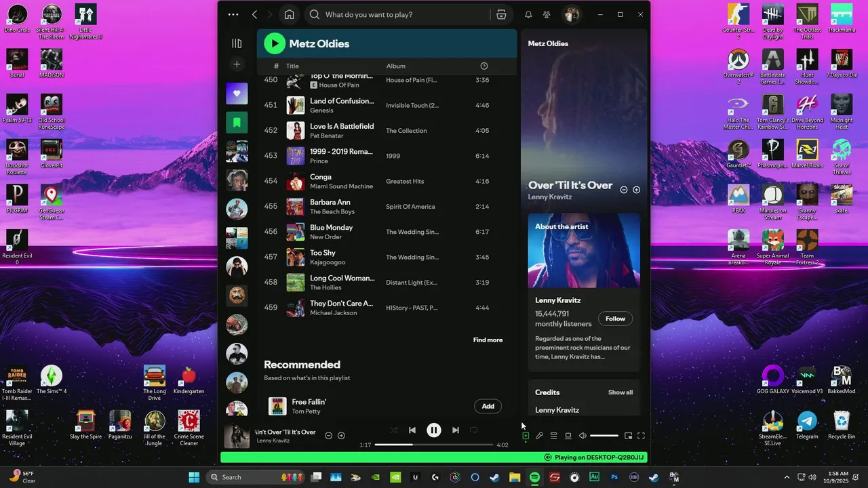Hide this track from taste profile in sidebar
The height and width of the screenshot is (488, 868).
pos(624,190)
